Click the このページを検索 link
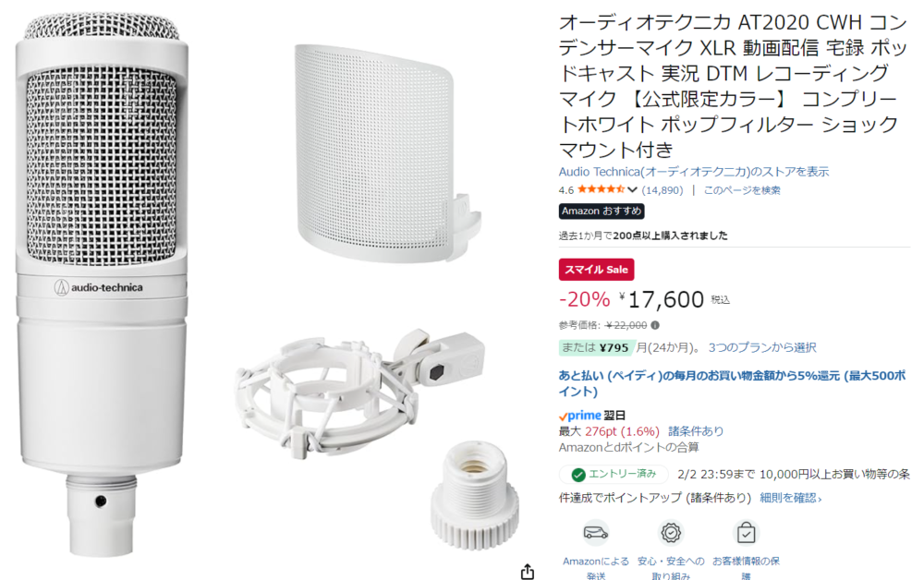 (x=742, y=190)
